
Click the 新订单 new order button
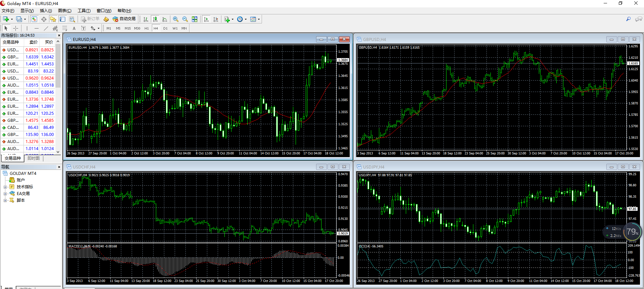pyautogui.click(x=90, y=19)
